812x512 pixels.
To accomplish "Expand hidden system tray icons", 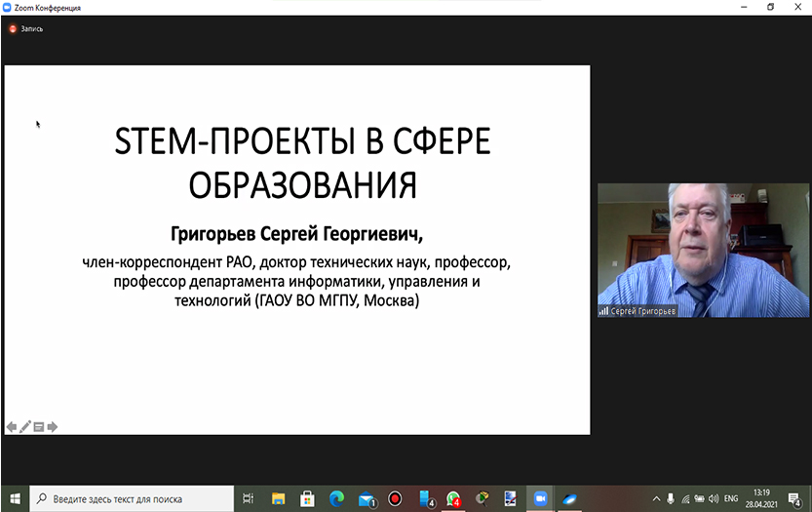I will [x=655, y=497].
